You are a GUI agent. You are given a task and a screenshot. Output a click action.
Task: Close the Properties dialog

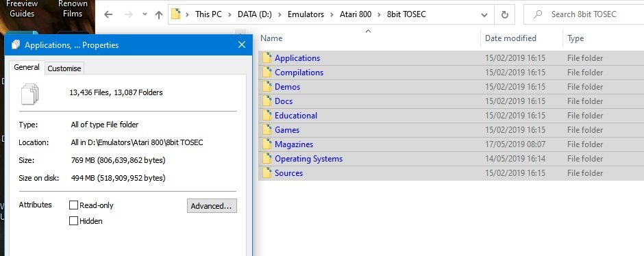click(x=241, y=44)
